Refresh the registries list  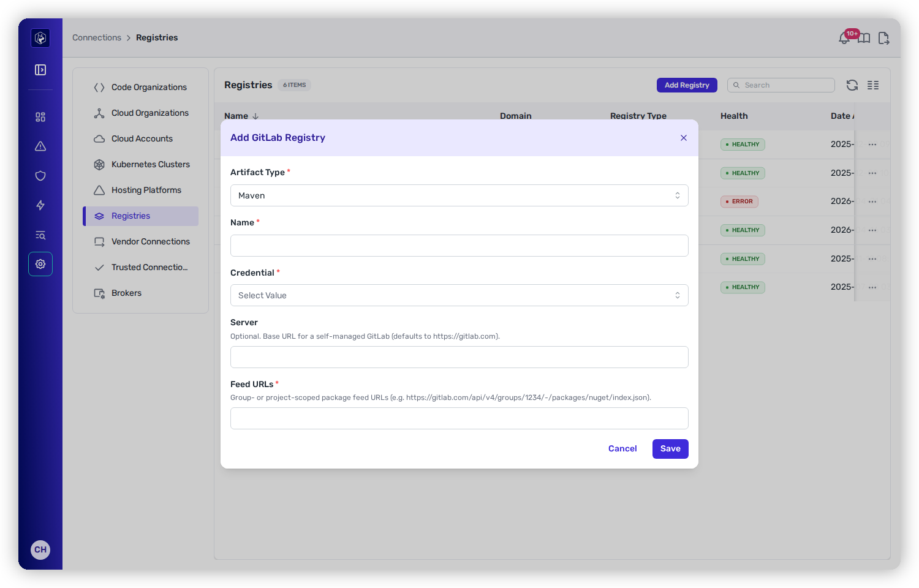[x=852, y=85]
